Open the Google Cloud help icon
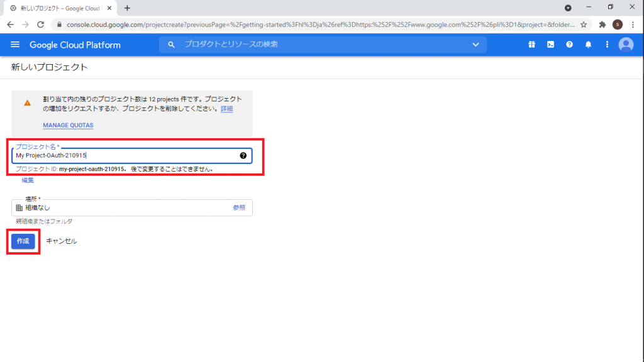644x362 pixels. [x=569, y=45]
